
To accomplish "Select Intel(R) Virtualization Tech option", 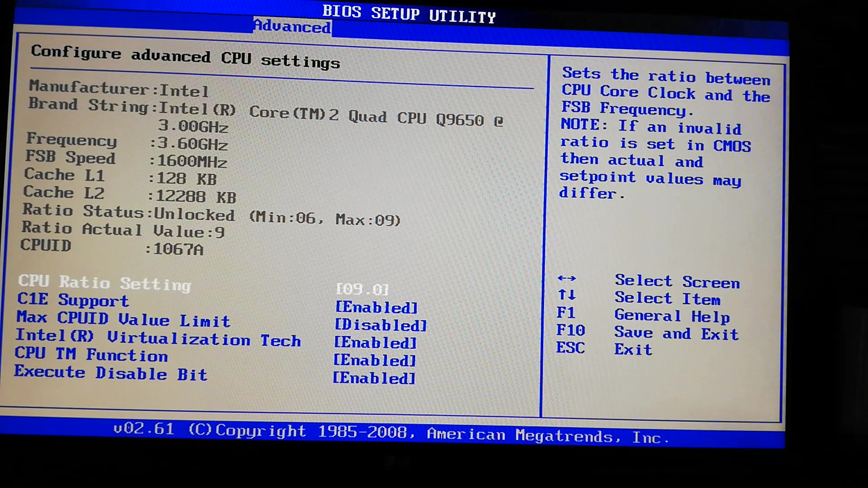I will click(158, 338).
